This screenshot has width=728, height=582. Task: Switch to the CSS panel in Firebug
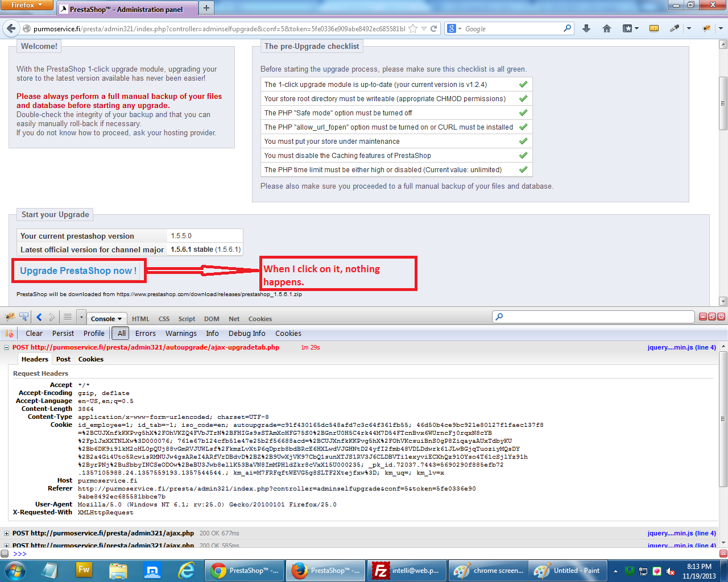[x=164, y=319]
